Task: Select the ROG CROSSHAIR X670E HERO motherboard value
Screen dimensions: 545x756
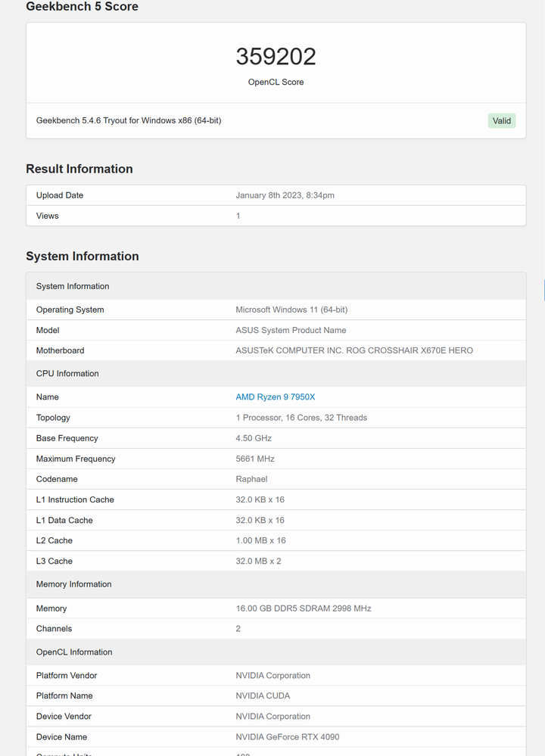Action: pyautogui.click(x=354, y=350)
